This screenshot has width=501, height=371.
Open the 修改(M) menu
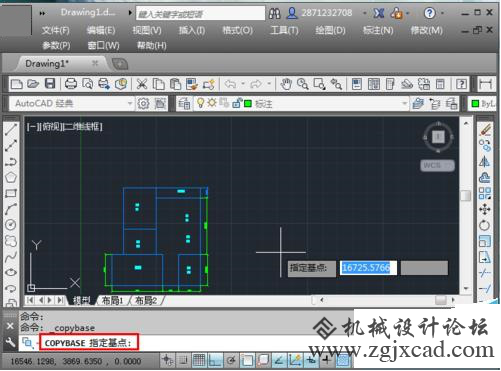click(x=427, y=31)
